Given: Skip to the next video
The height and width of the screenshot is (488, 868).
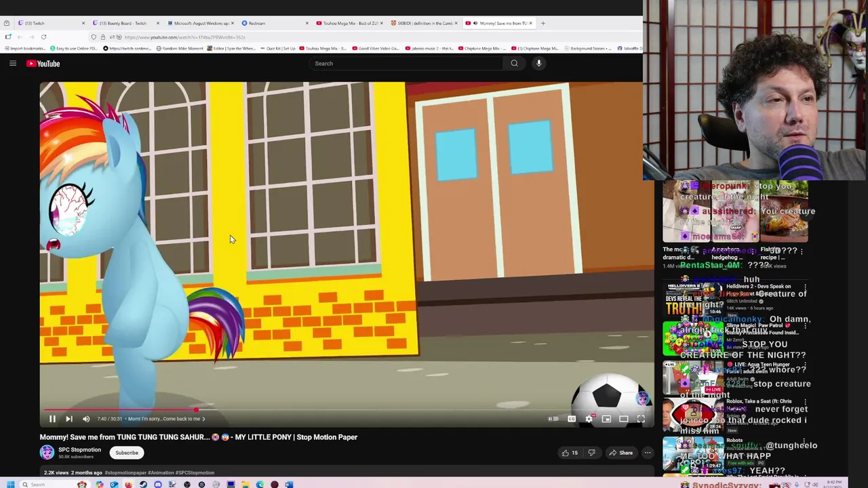Looking at the screenshot, I should 68,419.
